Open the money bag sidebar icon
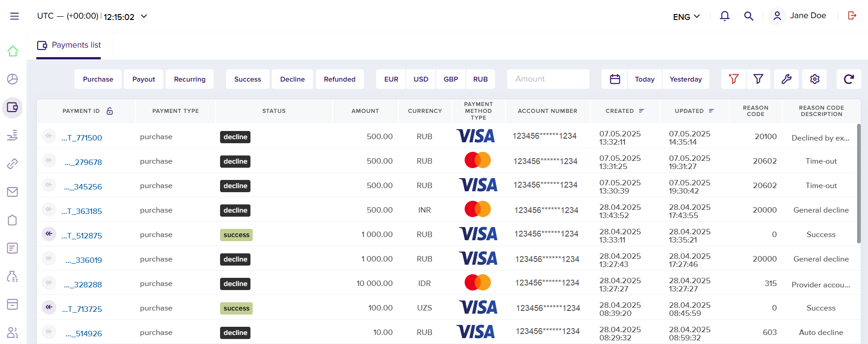The height and width of the screenshot is (344, 868). click(x=13, y=276)
